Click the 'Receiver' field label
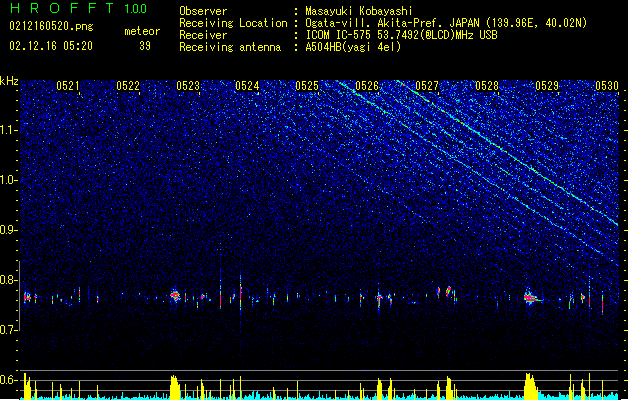Image resolution: width=629 pixels, height=400 pixels. tap(203, 35)
